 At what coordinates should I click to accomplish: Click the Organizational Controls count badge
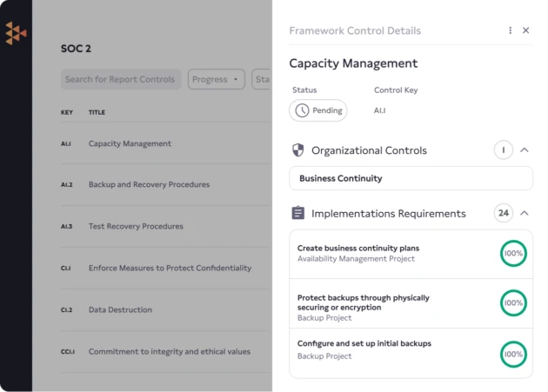coord(503,150)
